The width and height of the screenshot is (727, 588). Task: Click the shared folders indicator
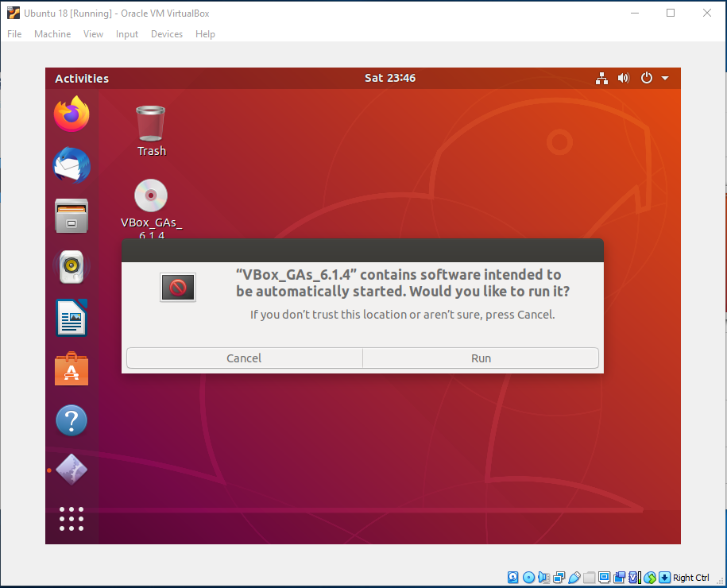589,578
